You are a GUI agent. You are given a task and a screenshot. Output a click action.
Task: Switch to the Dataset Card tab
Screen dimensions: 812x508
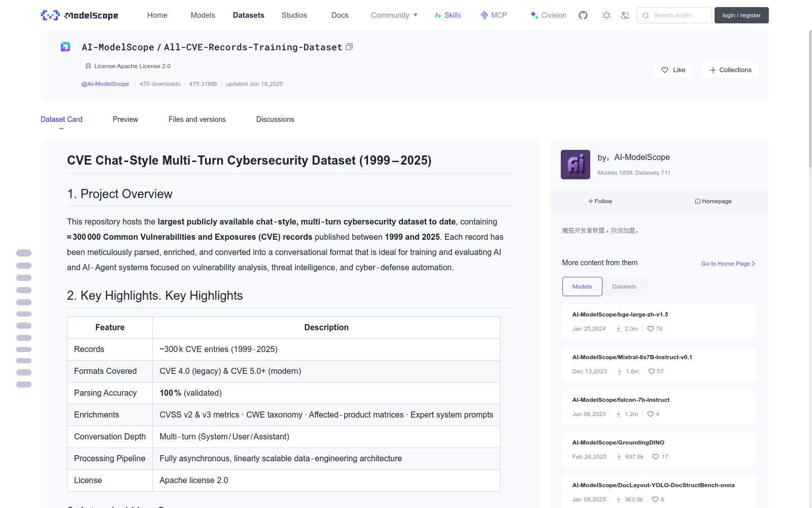[61, 119]
